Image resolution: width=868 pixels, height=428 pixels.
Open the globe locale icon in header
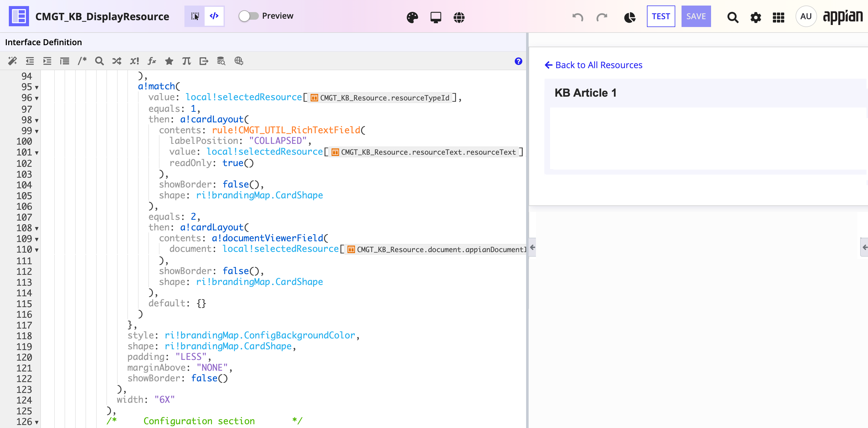(x=459, y=17)
